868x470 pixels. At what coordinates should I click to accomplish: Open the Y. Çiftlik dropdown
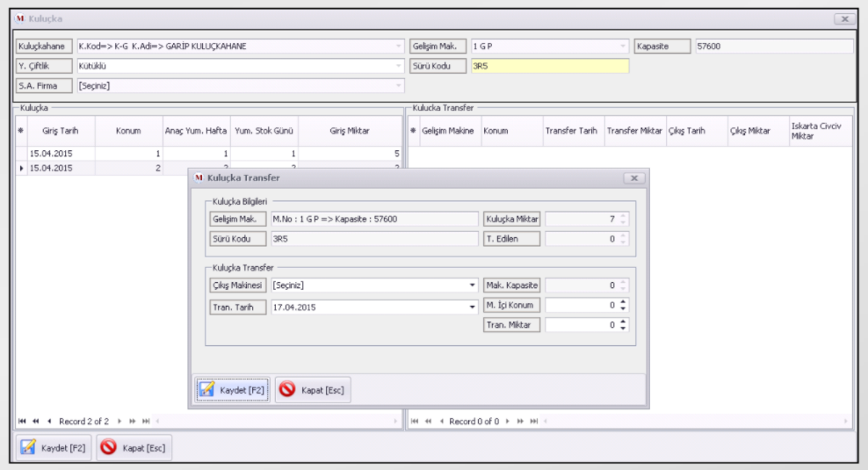398,66
